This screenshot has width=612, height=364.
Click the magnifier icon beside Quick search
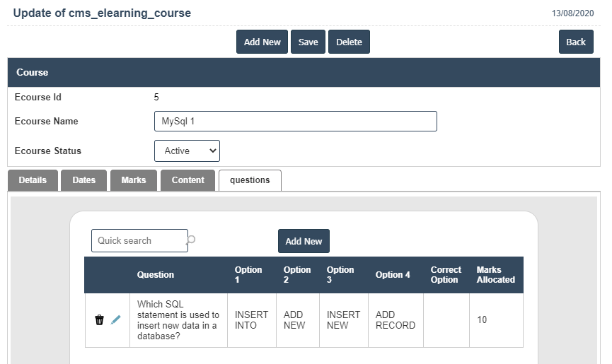coord(191,240)
